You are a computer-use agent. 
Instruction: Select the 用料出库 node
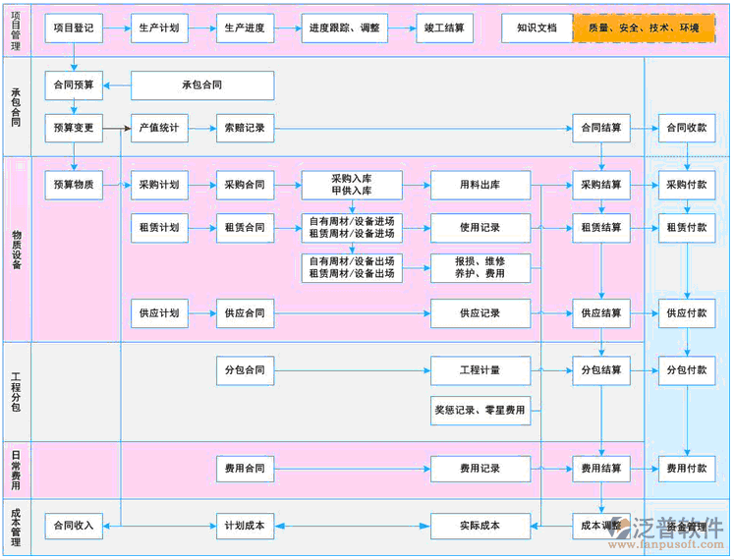pos(480,184)
